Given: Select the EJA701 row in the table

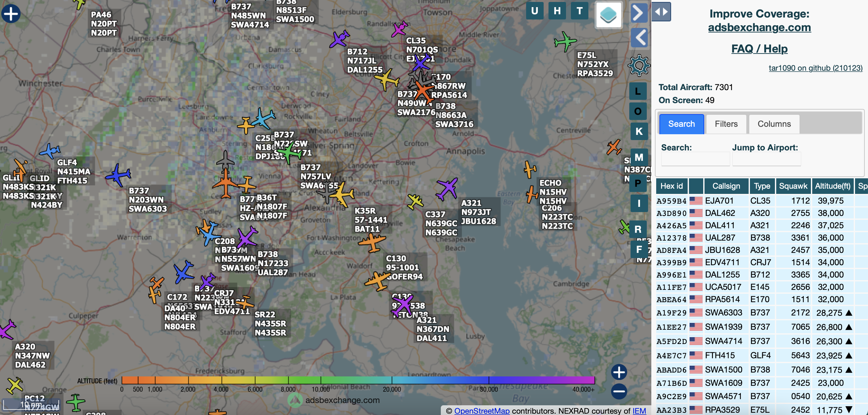Looking at the screenshot, I should pos(762,201).
